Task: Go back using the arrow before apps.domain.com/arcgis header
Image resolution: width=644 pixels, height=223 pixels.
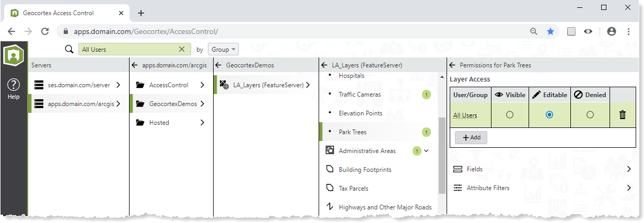Action: pos(135,65)
